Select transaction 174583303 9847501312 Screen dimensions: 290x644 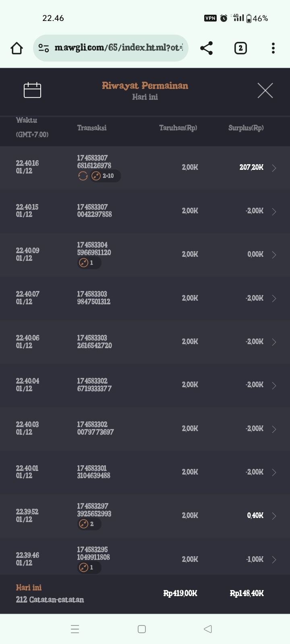tap(94, 298)
